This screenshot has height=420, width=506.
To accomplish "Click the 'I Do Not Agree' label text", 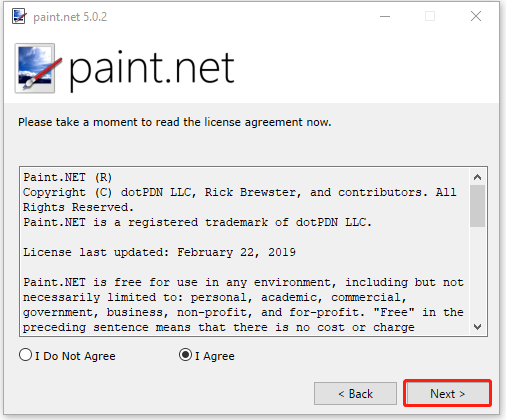I will 75,356.
